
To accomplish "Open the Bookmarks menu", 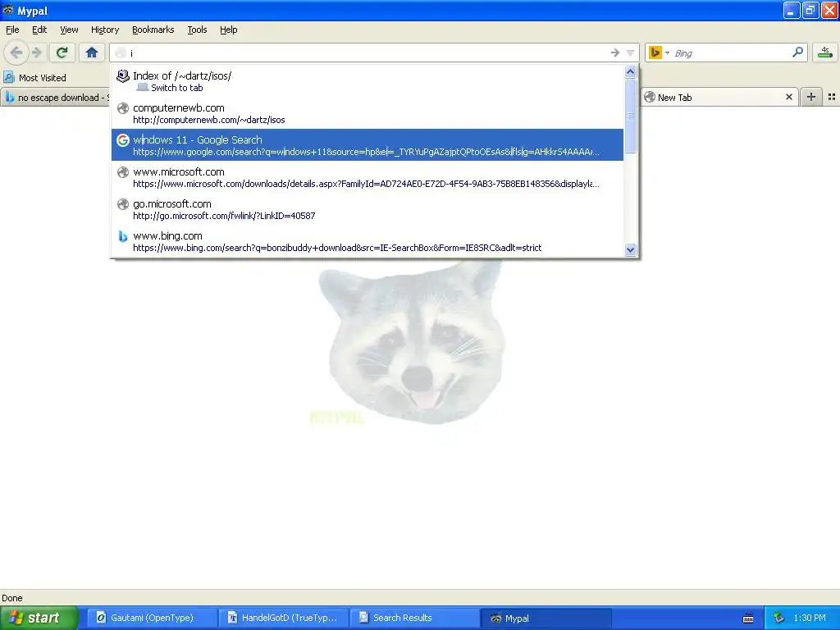I will (153, 30).
